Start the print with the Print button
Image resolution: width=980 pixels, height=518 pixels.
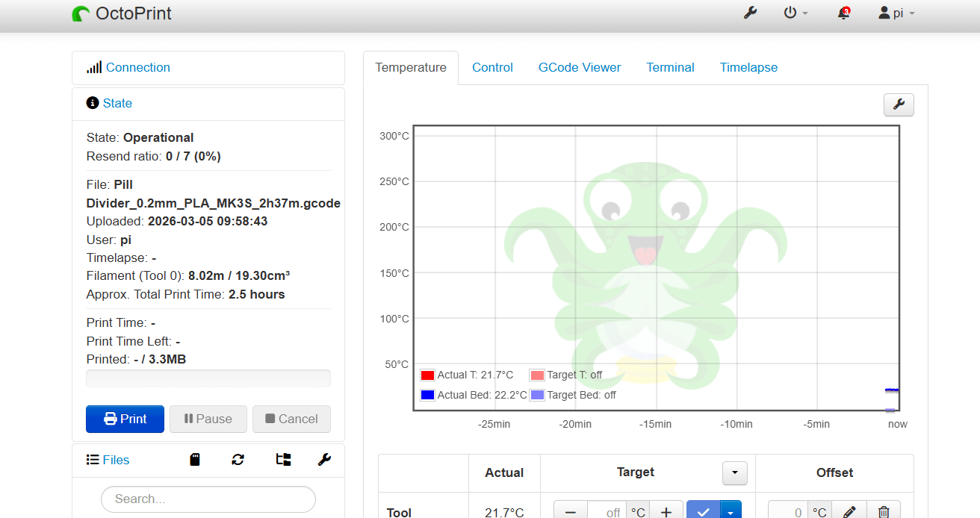coord(125,419)
